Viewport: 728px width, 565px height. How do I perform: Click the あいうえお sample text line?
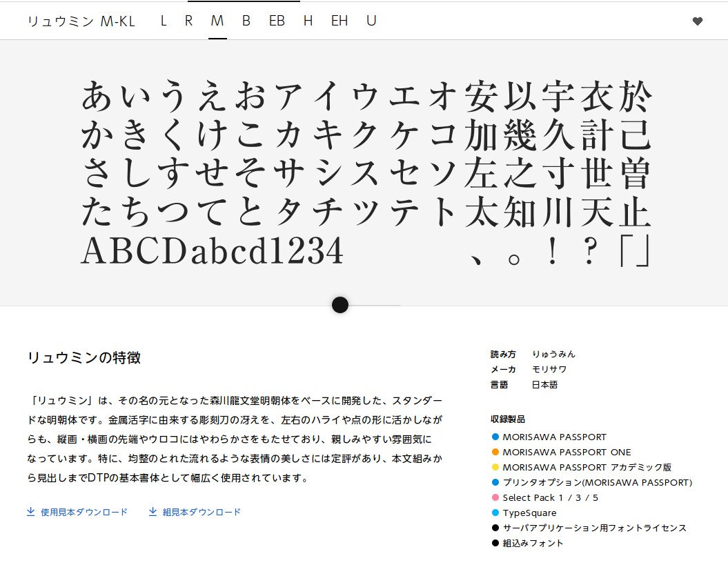point(367,96)
